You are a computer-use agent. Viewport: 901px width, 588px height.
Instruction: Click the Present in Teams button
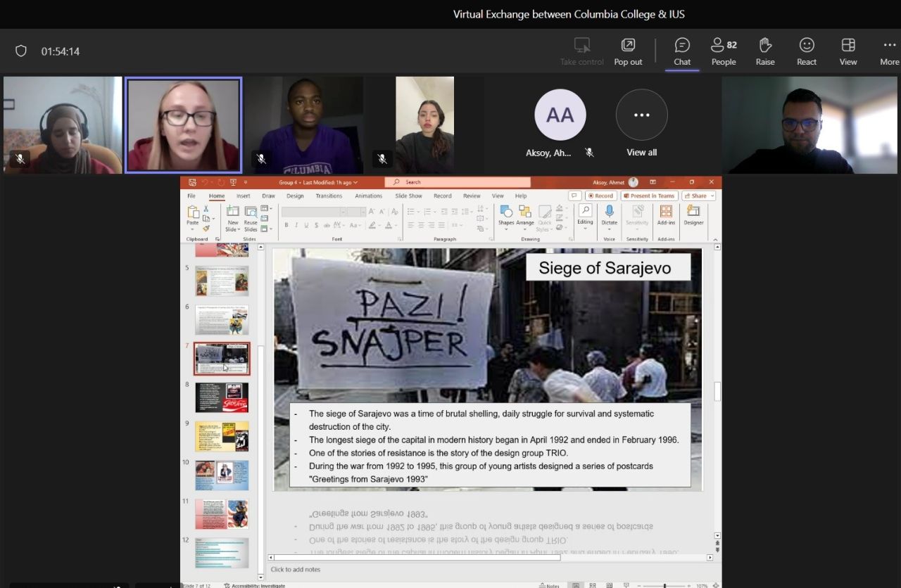point(648,196)
